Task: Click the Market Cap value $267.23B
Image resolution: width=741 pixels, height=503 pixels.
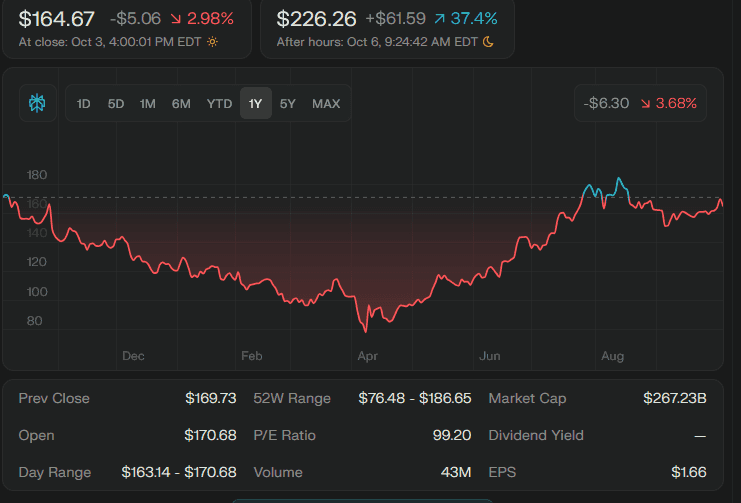Action: 674,398
